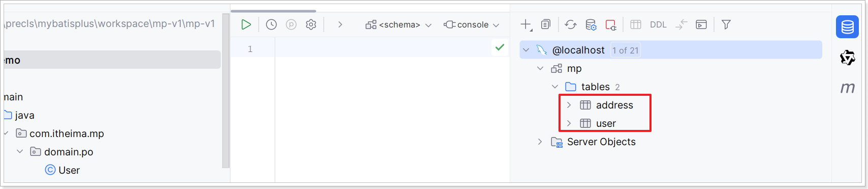Collapse the tables folder
Image resolution: width=868 pixels, height=189 pixels.
point(555,87)
